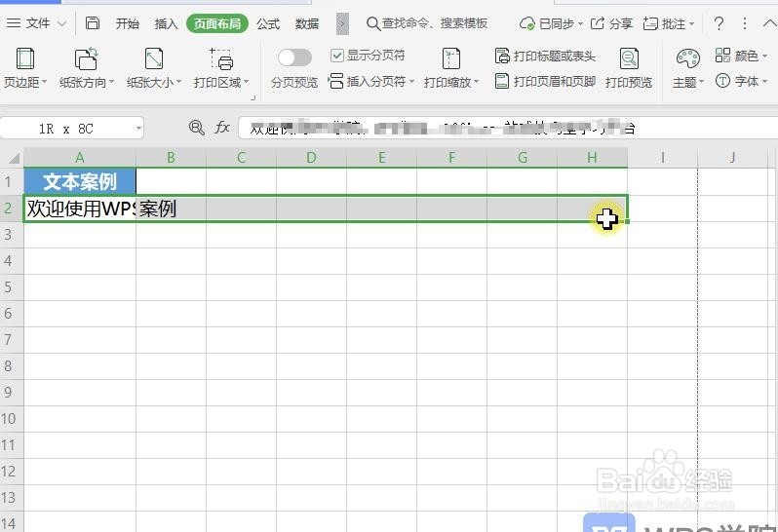Screen dimensions: 778x532
Task: Open the 批注 comments dropdown
Action: point(669,23)
